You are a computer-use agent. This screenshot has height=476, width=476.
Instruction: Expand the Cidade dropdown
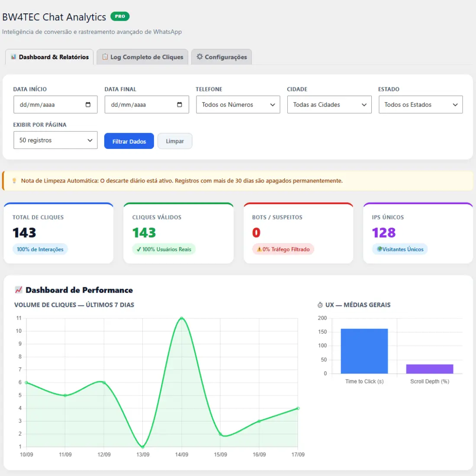[329, 105]
